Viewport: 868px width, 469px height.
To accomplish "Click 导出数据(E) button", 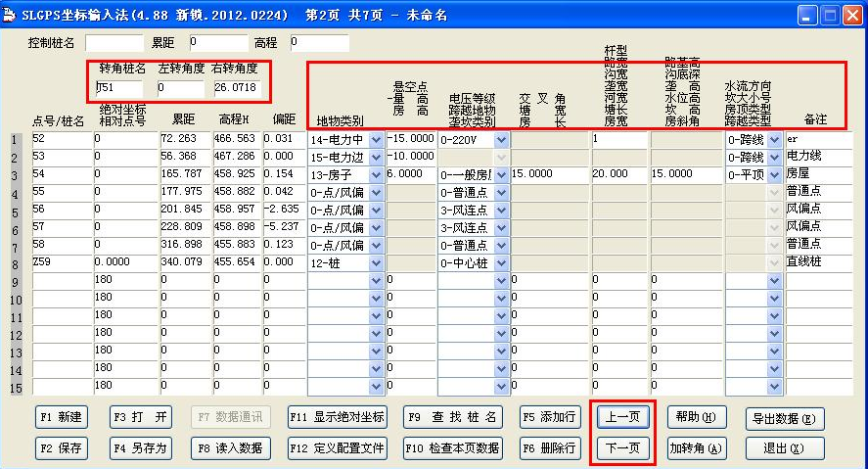I will 785,419.
